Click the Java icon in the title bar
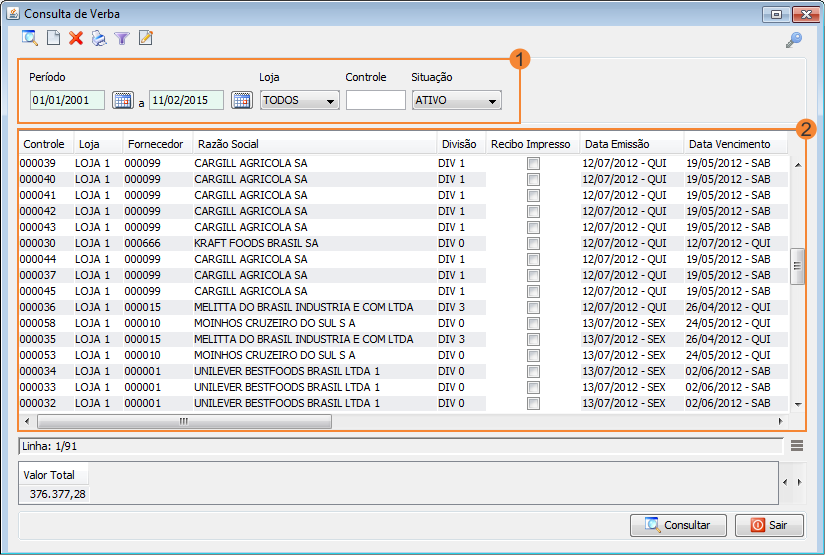This screenshot has height=555, width=825. coord(13,13)
